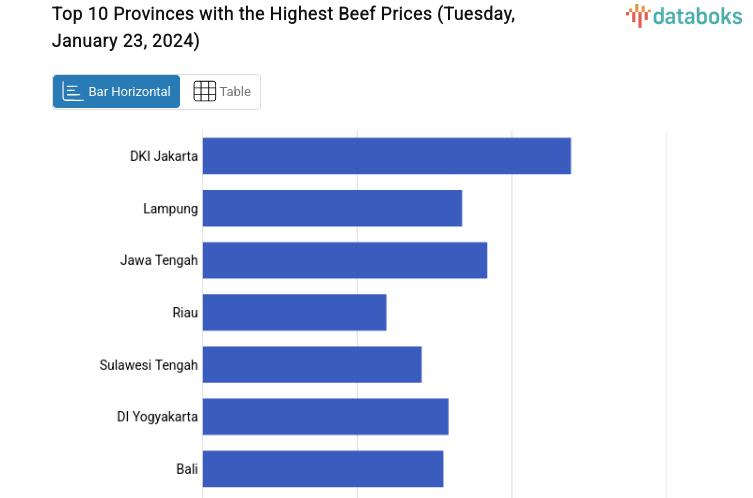Select the DKI Jakarta bar
This screenshot has height=498, width=753.
(386, 156)
